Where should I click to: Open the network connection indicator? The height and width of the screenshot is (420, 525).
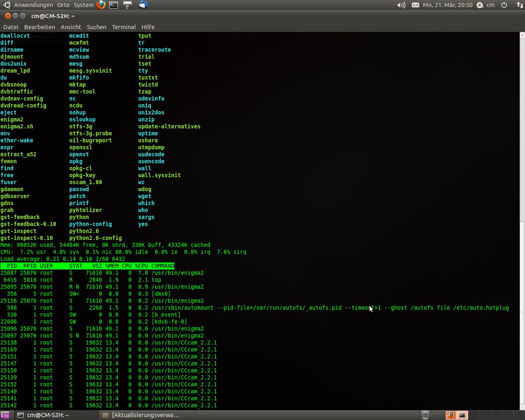pyautogui.click(x=519, y=5)
